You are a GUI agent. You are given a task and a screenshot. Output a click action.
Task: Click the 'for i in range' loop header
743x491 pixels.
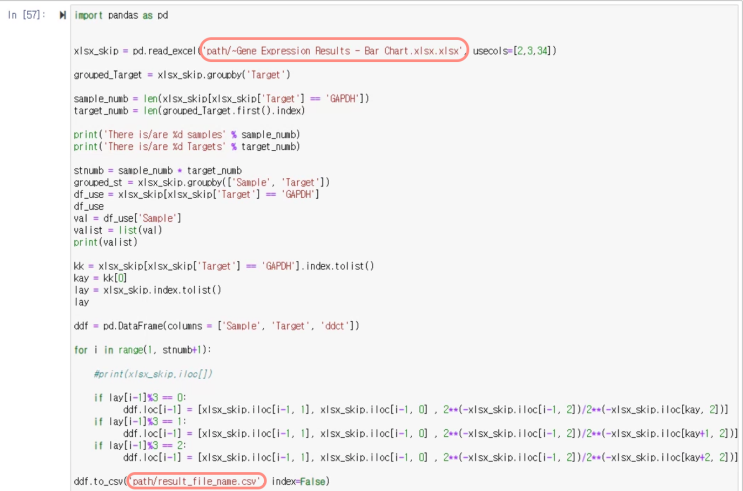coord(143,350)
